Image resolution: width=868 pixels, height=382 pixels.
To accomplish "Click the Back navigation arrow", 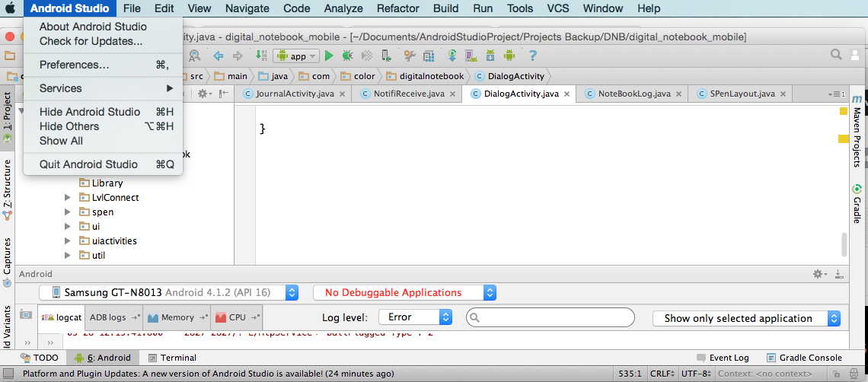I will 218,56.
